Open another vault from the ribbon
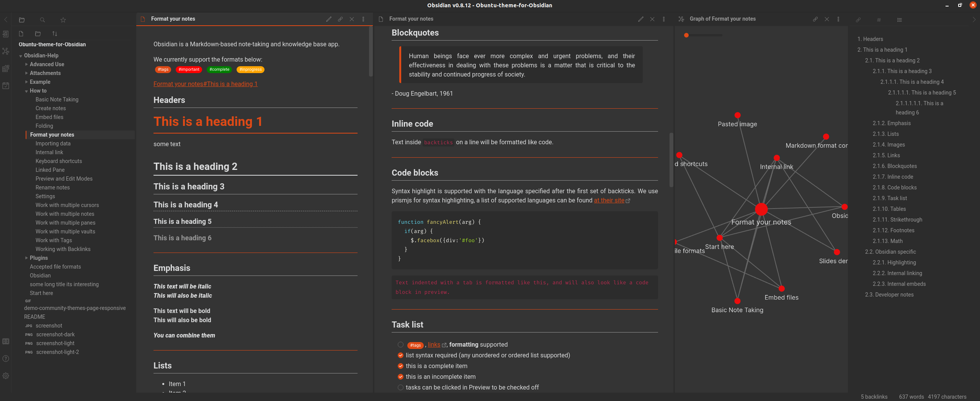The image size is (980, 401). pyautogui.click(x=6, y=341)
